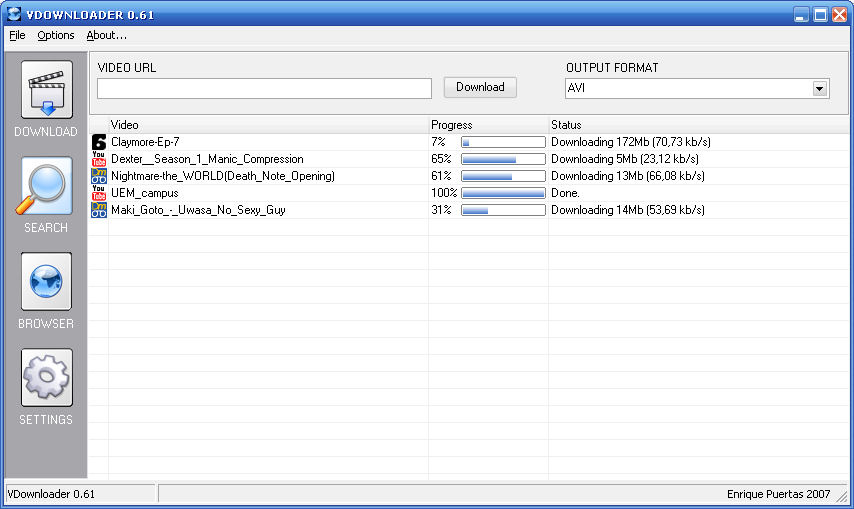Click YouTube icon beside UEM_campus
Viewport: 854px width, 509px height.
(x=99, y=193)
